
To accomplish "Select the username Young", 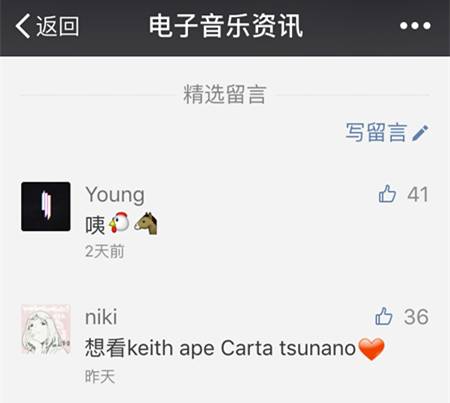I will tap(115, 195).
